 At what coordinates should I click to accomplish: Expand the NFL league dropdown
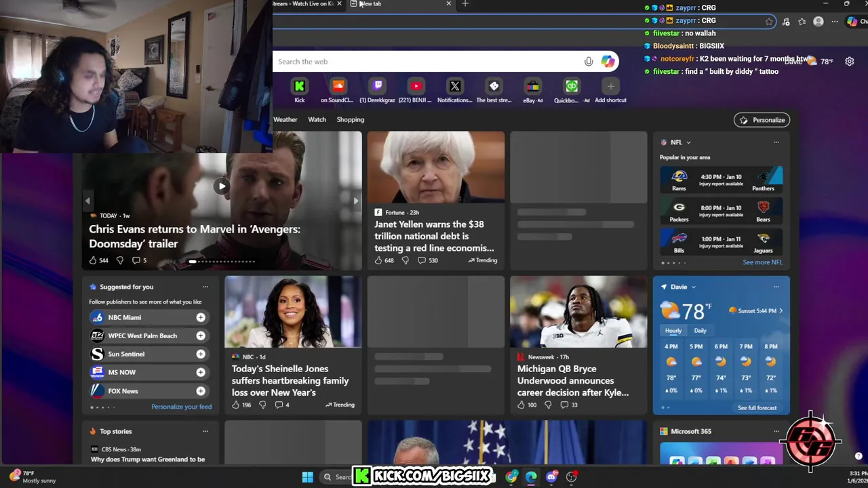[x=688, y=142]
